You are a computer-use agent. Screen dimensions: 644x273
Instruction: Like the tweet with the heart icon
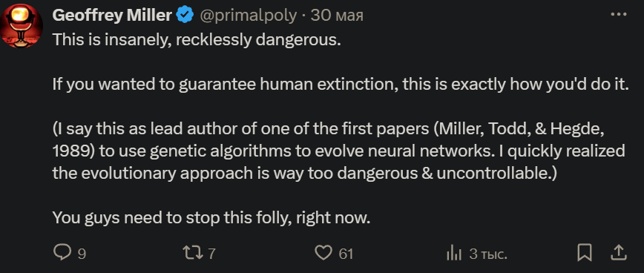click(323, 252)
